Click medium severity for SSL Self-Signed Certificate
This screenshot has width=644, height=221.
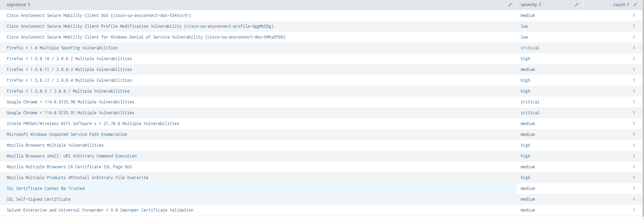pos(528,199)
